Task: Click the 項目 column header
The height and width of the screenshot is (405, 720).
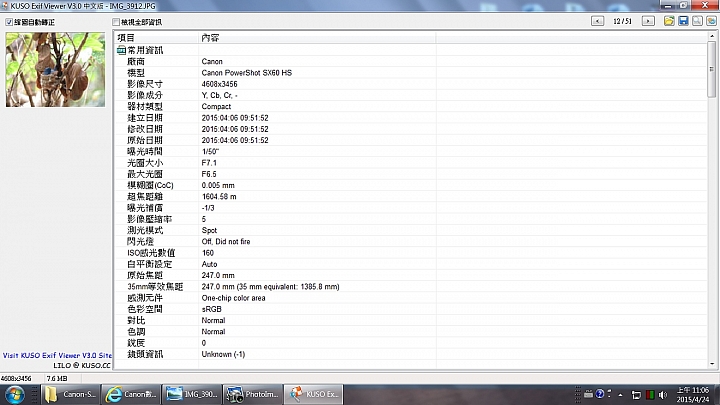Action: [156, 38]
